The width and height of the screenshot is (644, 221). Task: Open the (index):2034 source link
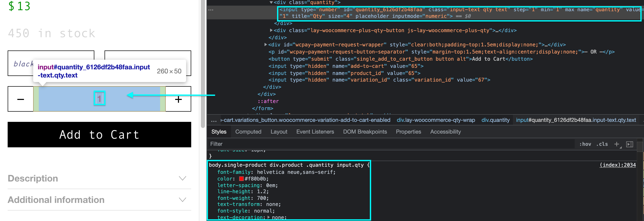coord(618,165)
